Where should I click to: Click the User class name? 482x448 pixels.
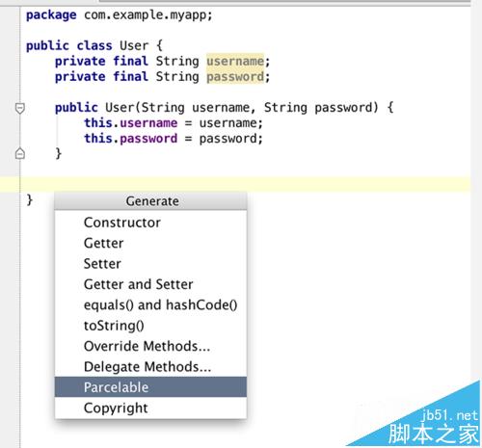click(x=134, y=45)
